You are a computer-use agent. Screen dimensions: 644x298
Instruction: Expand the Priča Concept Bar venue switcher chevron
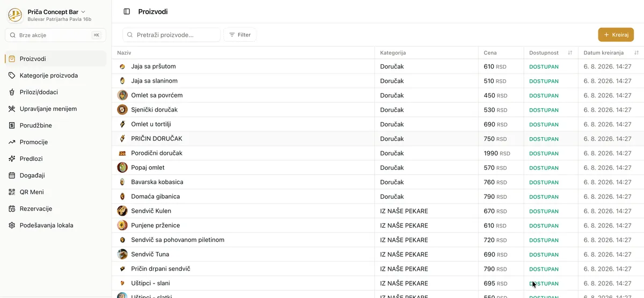point(83,12)
